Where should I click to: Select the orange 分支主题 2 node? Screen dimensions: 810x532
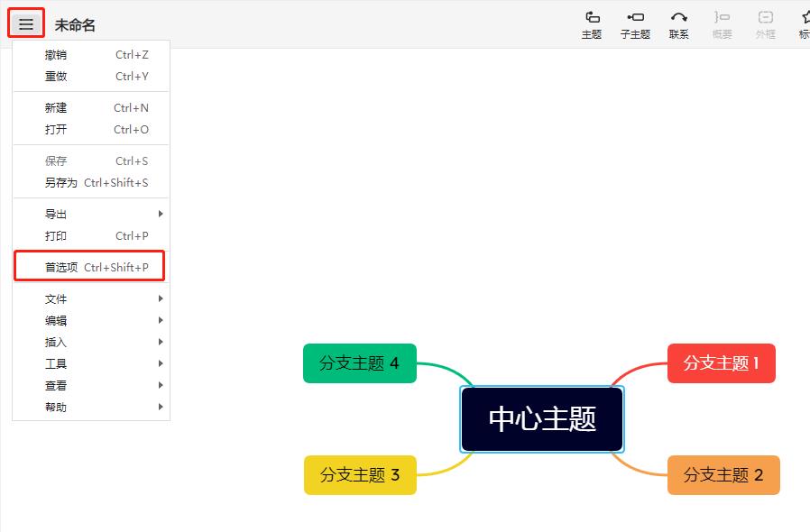(723, 475)
